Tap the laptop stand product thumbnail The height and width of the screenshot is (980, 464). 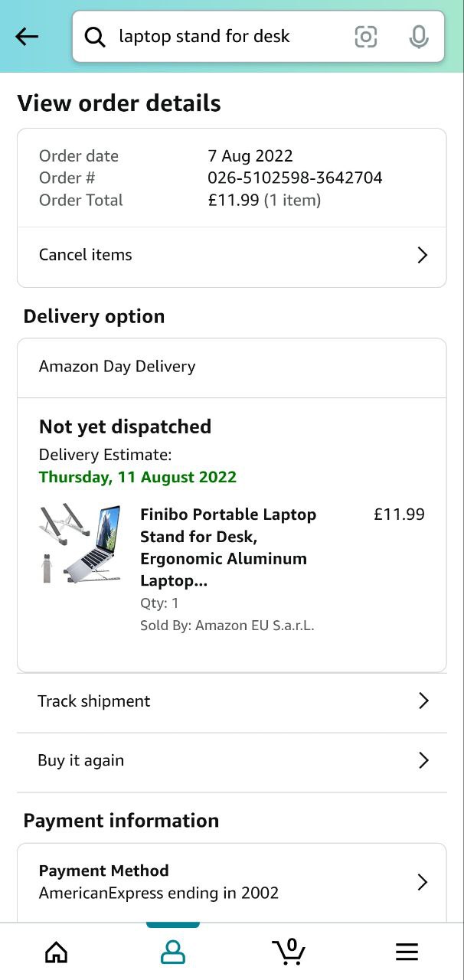[x=80, y=543]
